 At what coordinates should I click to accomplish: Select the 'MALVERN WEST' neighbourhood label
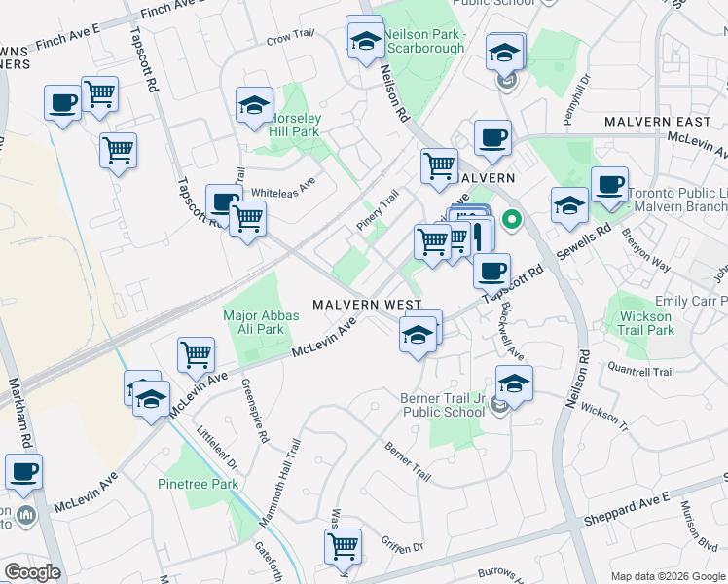tap(367, 305)
